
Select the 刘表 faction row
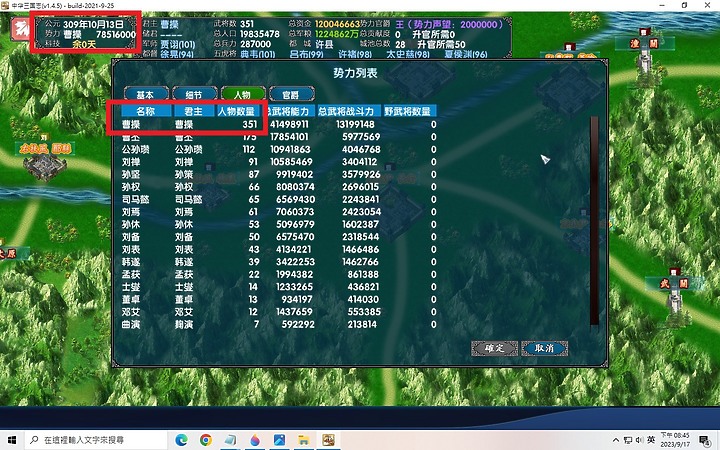pos(279,249)
